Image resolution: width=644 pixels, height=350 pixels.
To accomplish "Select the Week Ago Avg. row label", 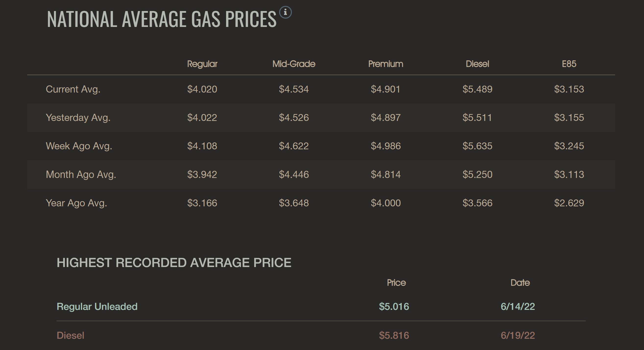I will [79, 146].
